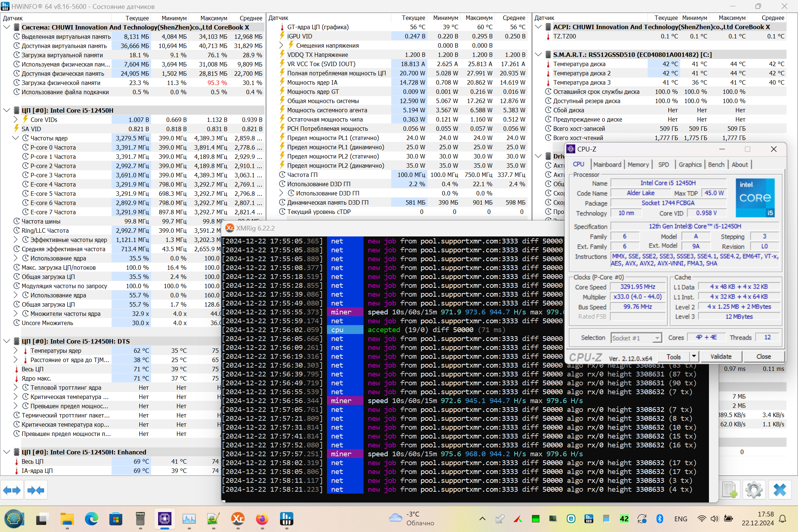Switch to the Mainboard tab
The image size is (798, 532).
607,165
